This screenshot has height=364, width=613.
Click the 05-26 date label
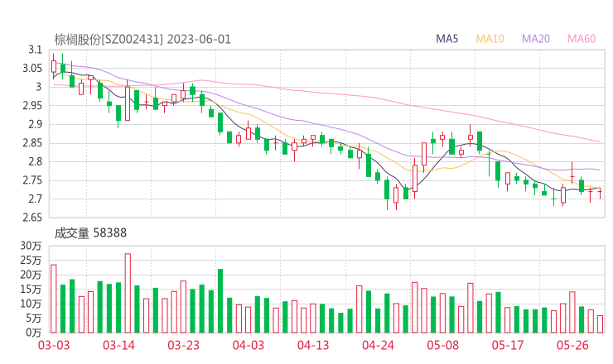[x=572, y=345]
